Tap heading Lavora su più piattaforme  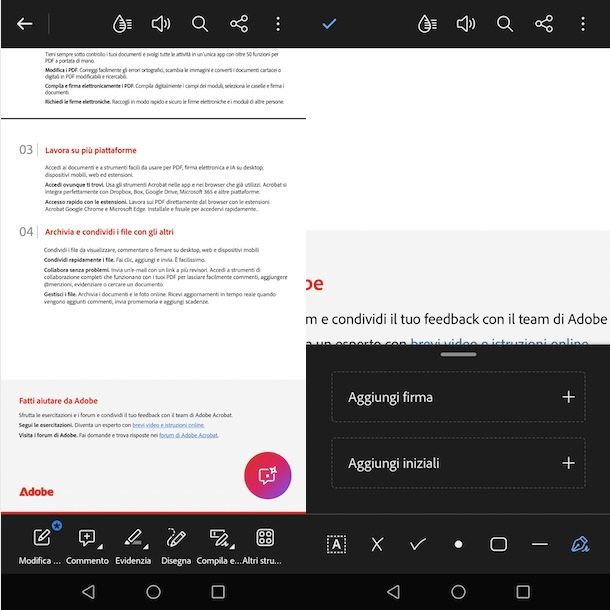coord(91,150)
